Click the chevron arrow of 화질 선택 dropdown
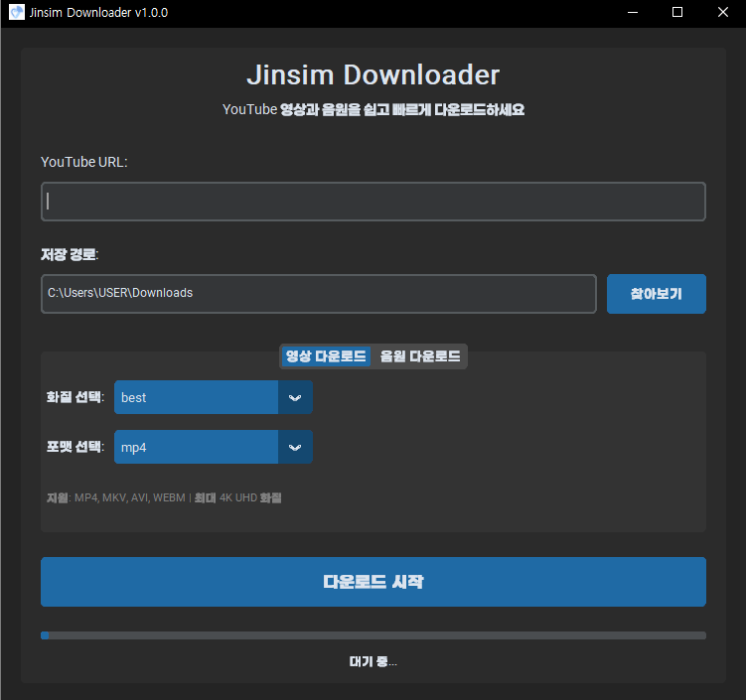The width and height of the screenshot is (746, 700). [x=295, y=397]
